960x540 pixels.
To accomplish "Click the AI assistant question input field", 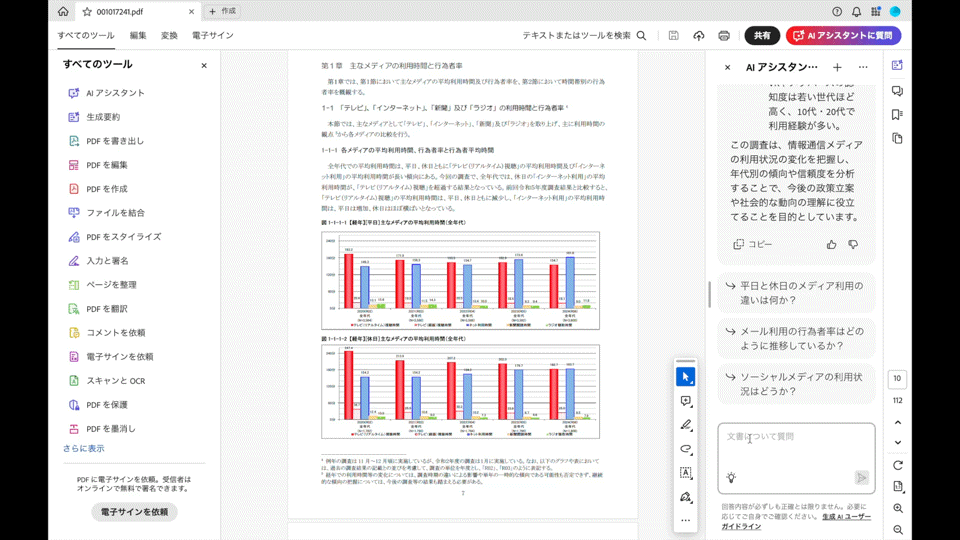I will tap(795, 445).
